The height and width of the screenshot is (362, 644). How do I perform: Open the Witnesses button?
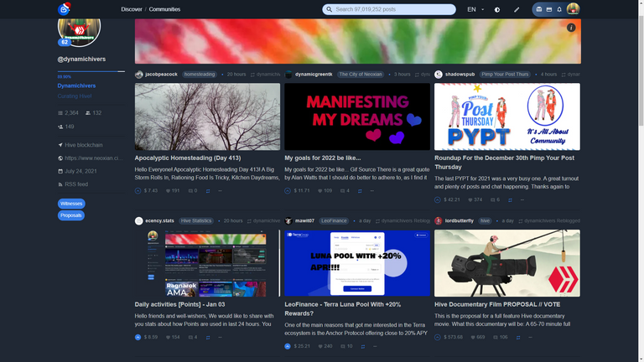tap(71, 204)
